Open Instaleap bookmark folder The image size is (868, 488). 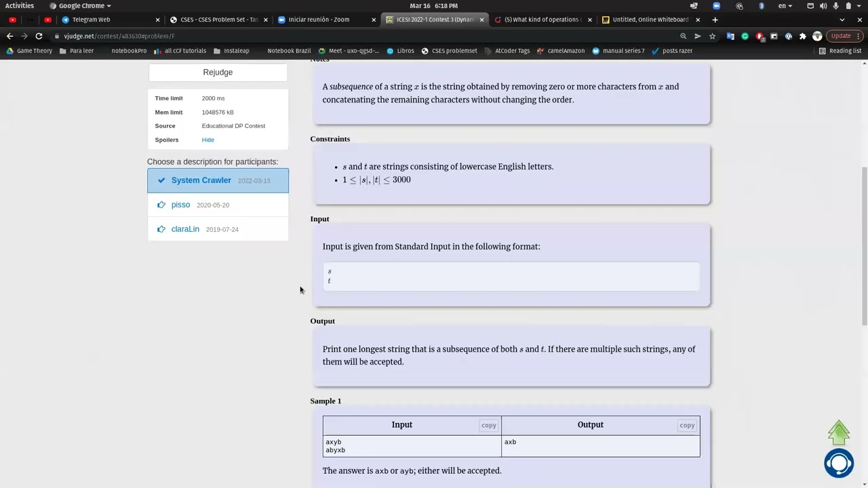[x=231, y=51]
